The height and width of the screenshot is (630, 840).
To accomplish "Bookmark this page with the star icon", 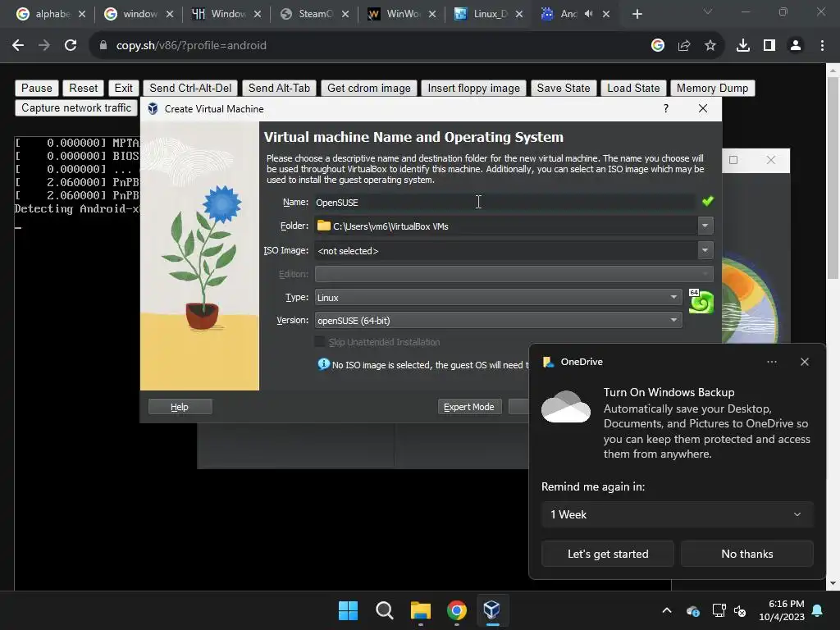I will (710, 46).
